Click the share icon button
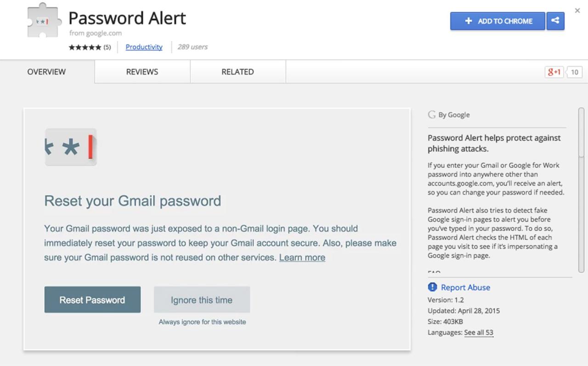The height and width of the screenshot is (366, 588). pyautogui.click(x=555, y=21)
